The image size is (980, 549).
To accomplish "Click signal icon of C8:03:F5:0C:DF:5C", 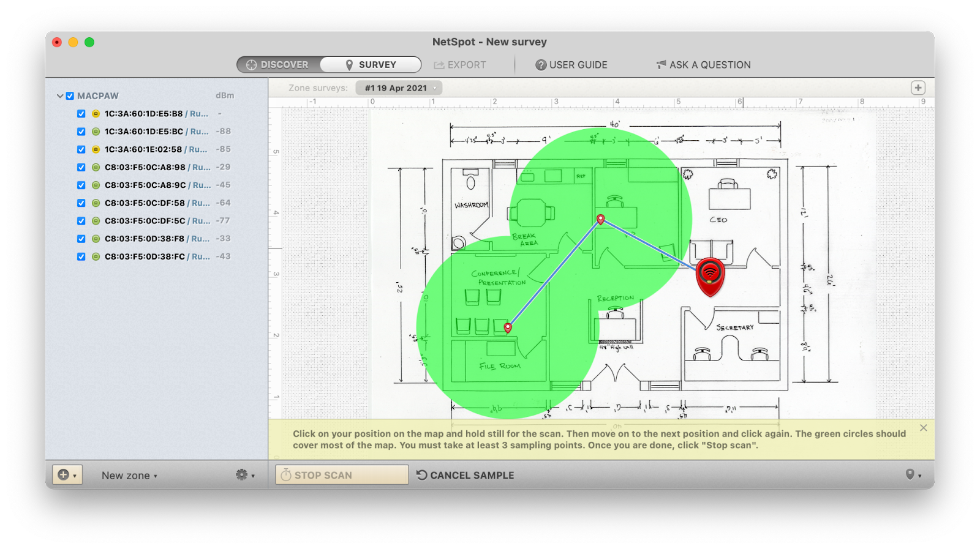I will 96,220.
